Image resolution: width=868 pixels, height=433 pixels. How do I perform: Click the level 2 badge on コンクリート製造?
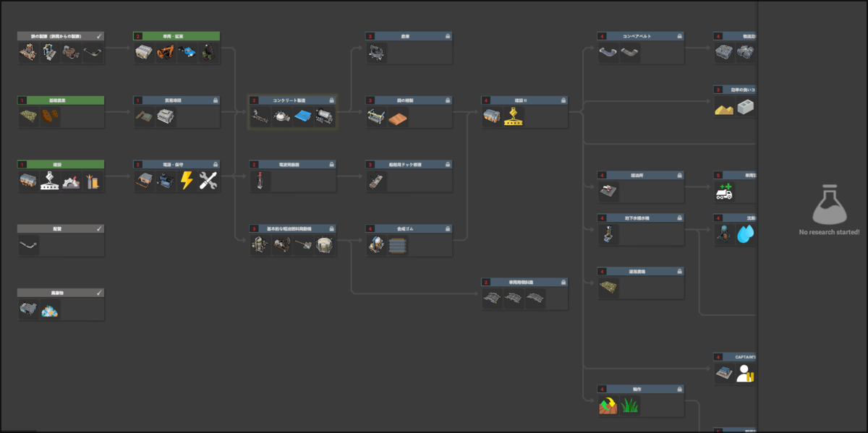coord(255,100)
